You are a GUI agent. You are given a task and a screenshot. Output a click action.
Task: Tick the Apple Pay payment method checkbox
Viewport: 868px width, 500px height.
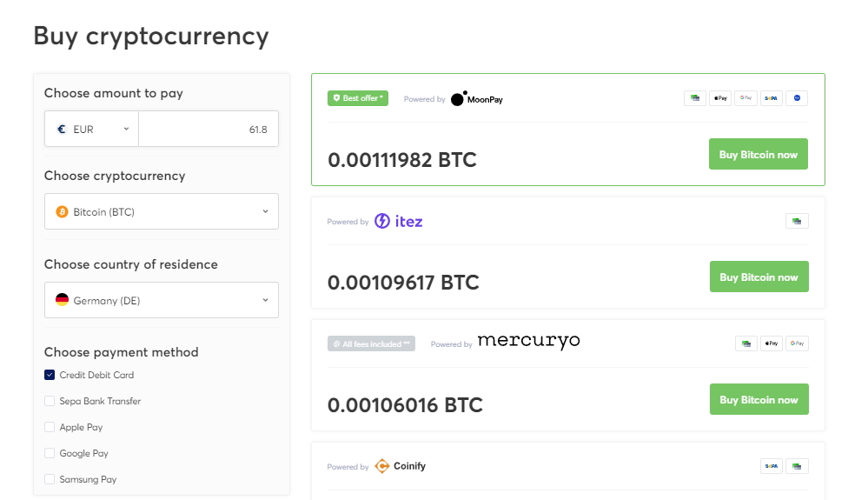pos(50,427)
